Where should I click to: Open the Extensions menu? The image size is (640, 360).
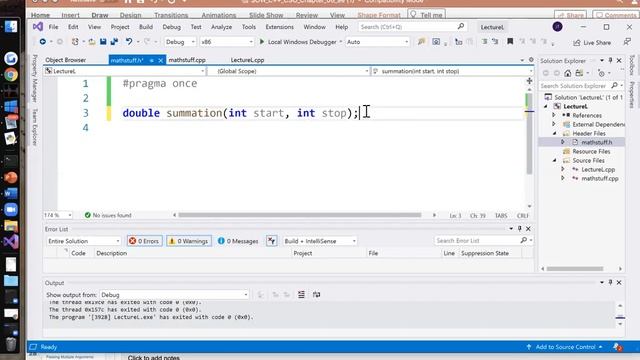280,27
